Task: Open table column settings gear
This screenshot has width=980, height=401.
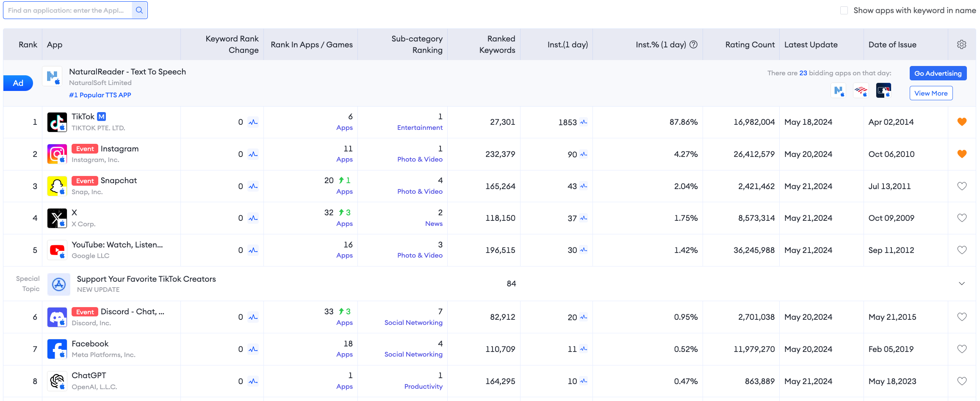Action: pyautogui.click(x=962, y=44)
